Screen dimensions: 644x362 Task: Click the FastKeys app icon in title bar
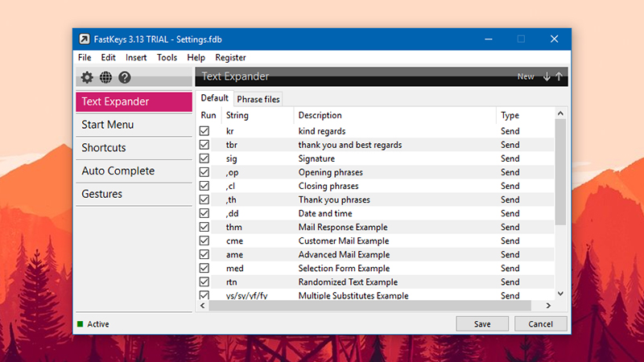tap(85, 39)
